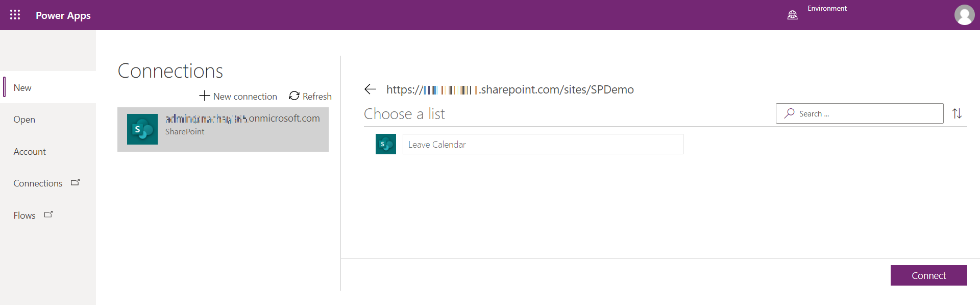The image size is (980, 305).
Task: Go to the Account menu item
Action: pyautogui.click(x=30, y=152)
